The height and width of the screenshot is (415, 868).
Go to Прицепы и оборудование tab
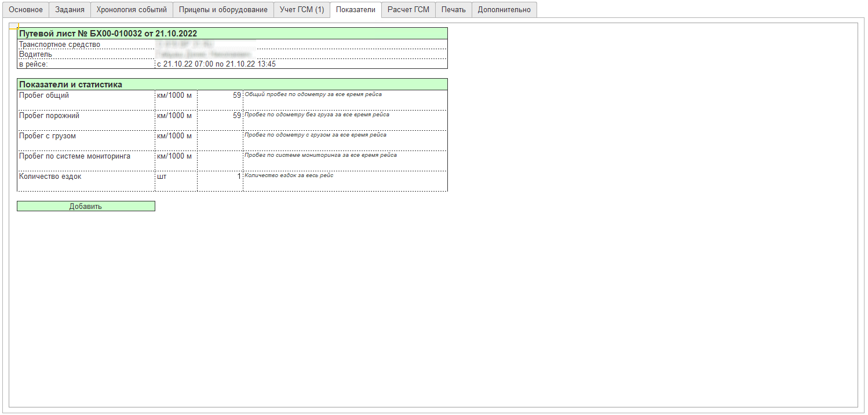tap(223, 10)
